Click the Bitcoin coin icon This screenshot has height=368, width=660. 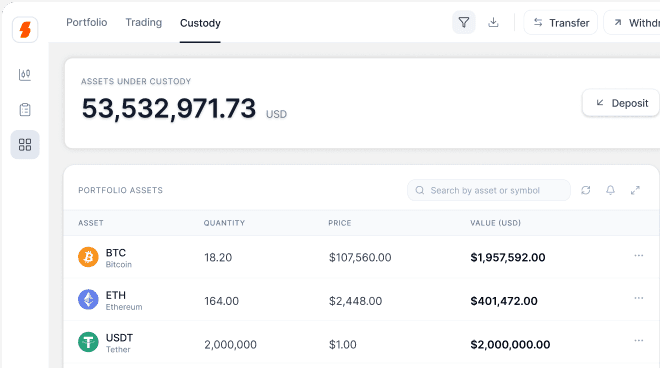click(88, 257)
